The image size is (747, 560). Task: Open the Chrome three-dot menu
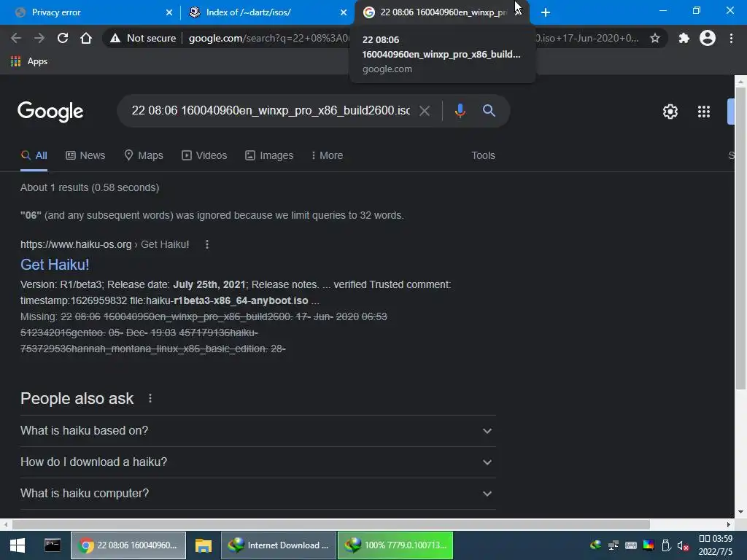click(731, 38)
